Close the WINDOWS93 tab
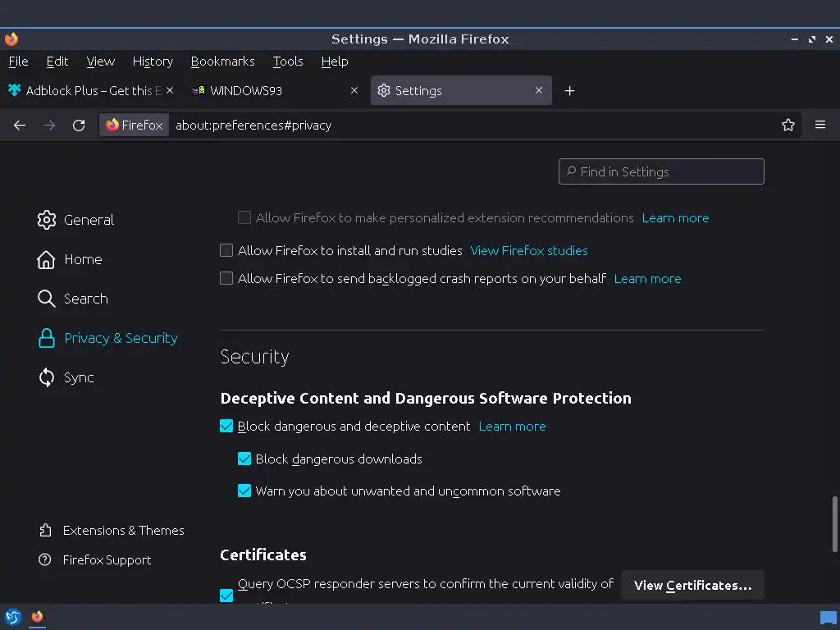 (354, 91)
